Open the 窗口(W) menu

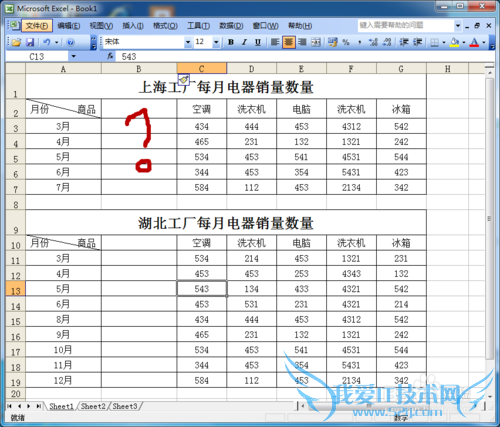tap(266, 26)
